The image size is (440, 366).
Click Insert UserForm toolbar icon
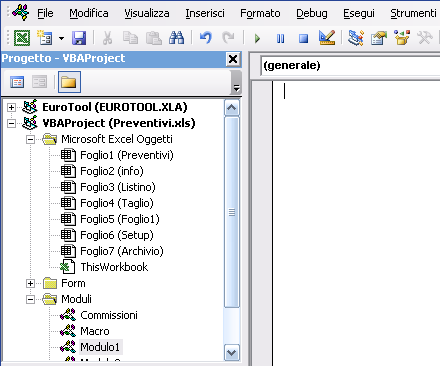point(45,38)
